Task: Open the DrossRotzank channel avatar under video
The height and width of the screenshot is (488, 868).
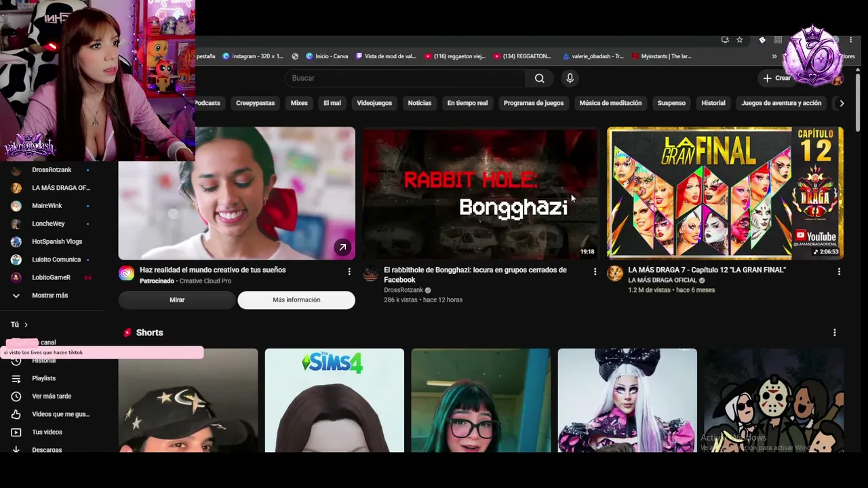Action: pos(370,273)
